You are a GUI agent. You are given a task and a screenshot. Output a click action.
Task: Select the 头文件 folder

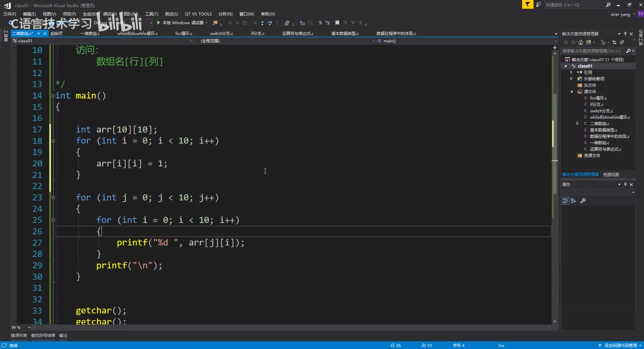tap(590, 85)
